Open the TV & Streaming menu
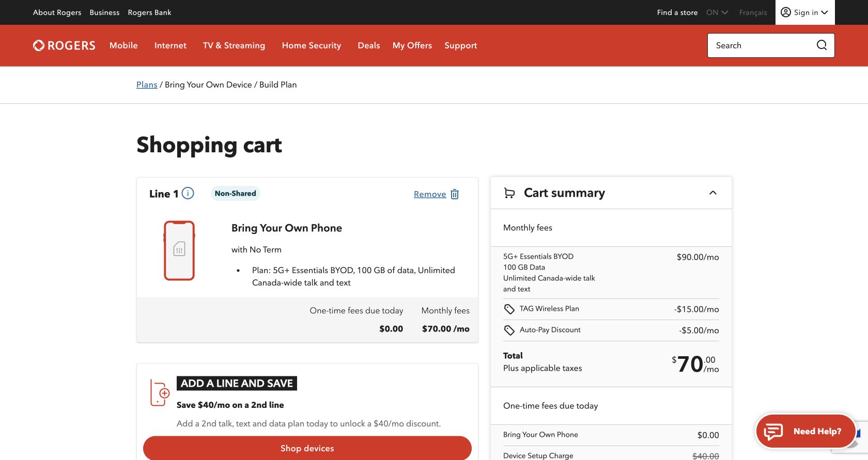868x460 pixels. (234, 45)
